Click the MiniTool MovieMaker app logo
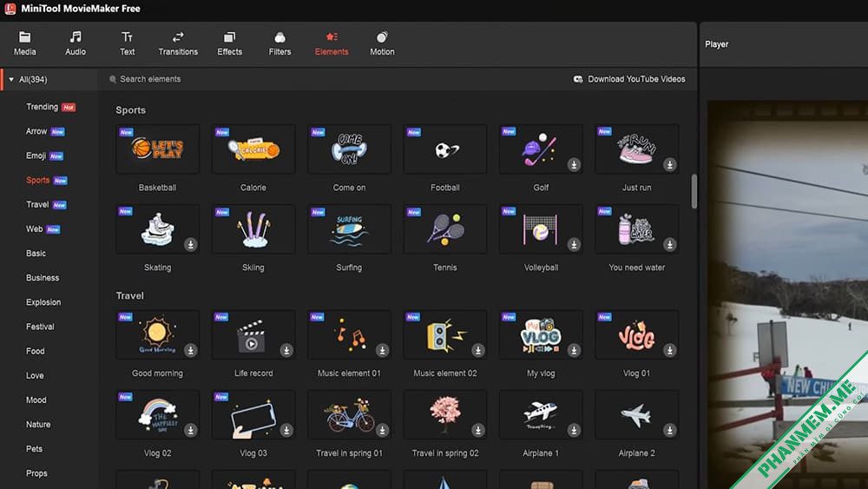Image resolution: width=868 pixels, height=489 pixels. (10, 9)
